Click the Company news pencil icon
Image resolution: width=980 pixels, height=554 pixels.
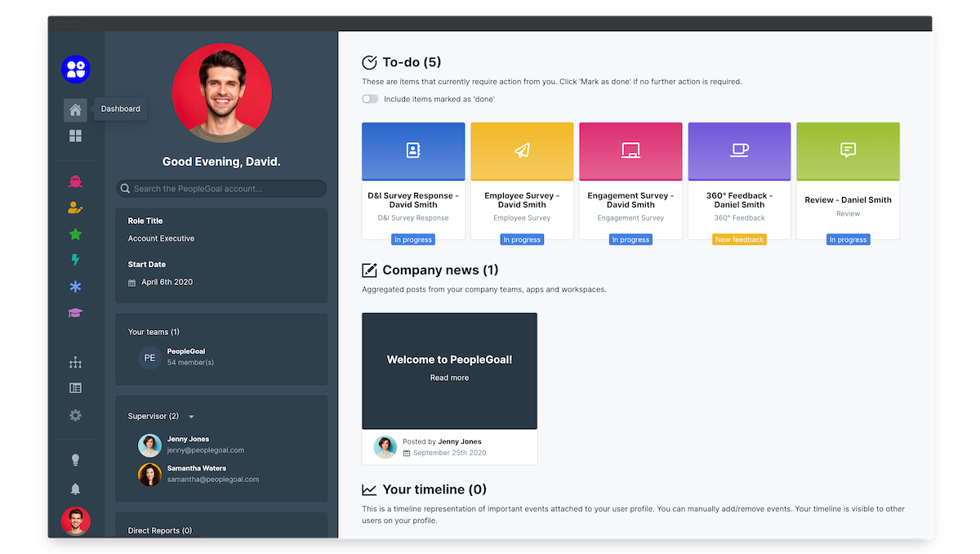coord(369,270)
